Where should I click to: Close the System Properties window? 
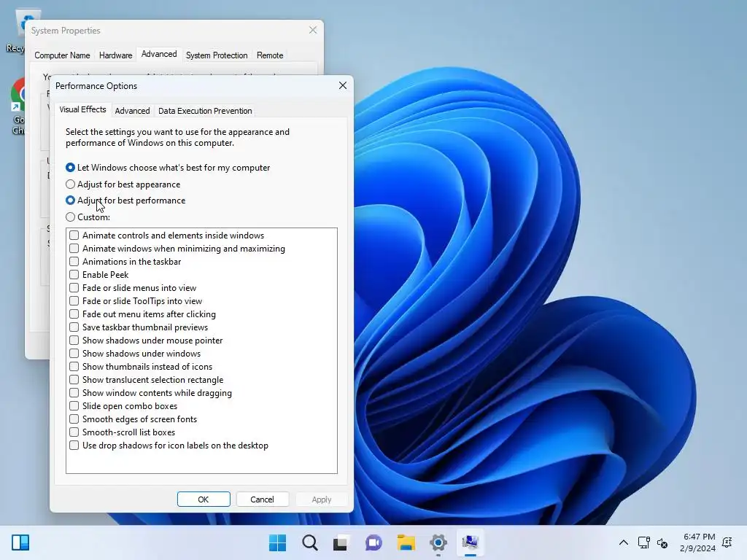[x=313, y=30]
